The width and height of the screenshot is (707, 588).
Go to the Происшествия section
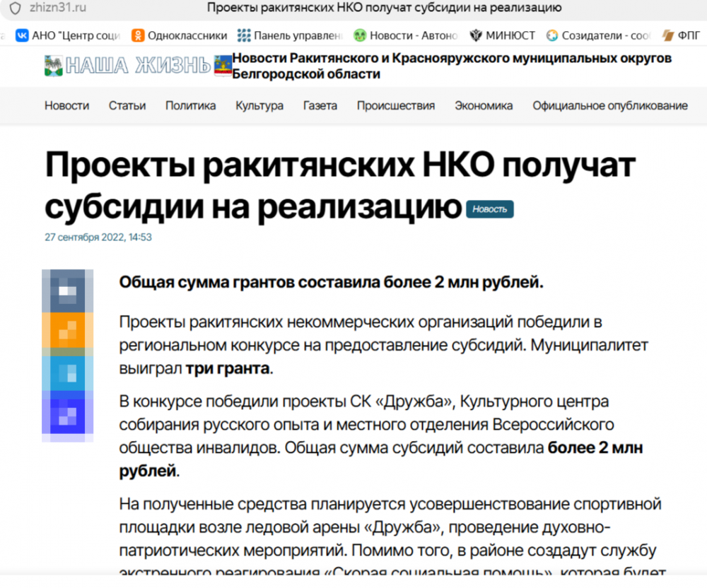coord(396,106)
